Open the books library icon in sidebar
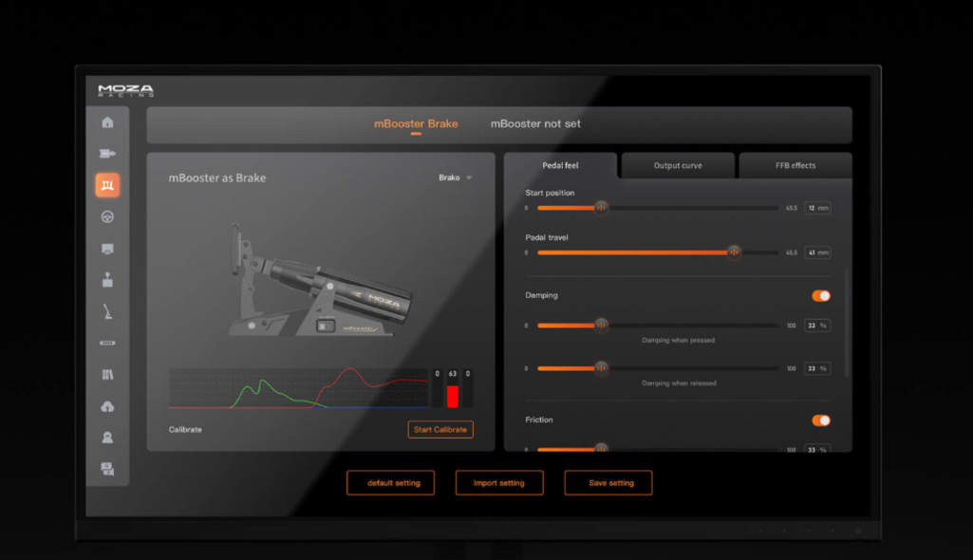The image size is (973, 560). (x=107, y=375)
